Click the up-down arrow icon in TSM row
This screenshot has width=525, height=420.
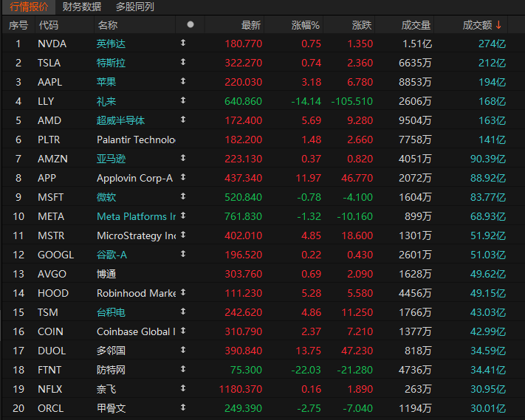[183, 311]
